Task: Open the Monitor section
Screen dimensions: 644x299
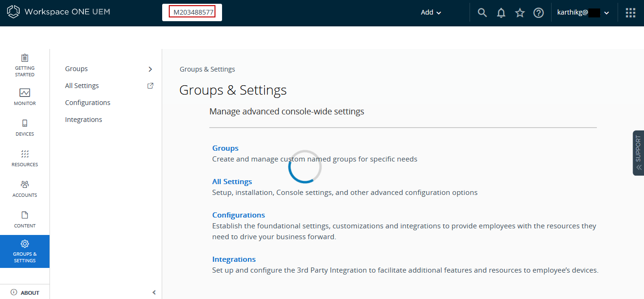Action: (25, 96)
